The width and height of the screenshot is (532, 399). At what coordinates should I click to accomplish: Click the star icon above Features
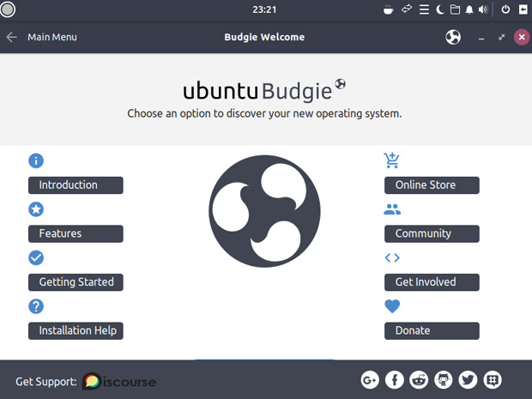(x=36, y=209)
